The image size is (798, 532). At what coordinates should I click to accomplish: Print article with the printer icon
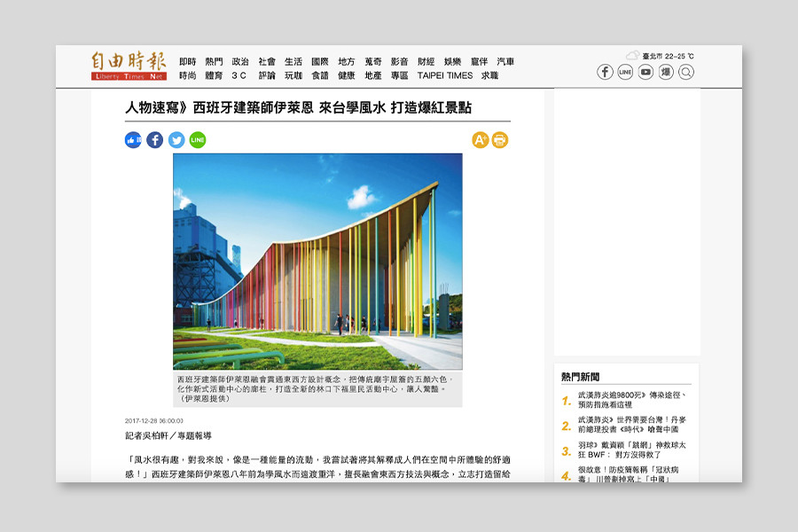coord(500,140)
